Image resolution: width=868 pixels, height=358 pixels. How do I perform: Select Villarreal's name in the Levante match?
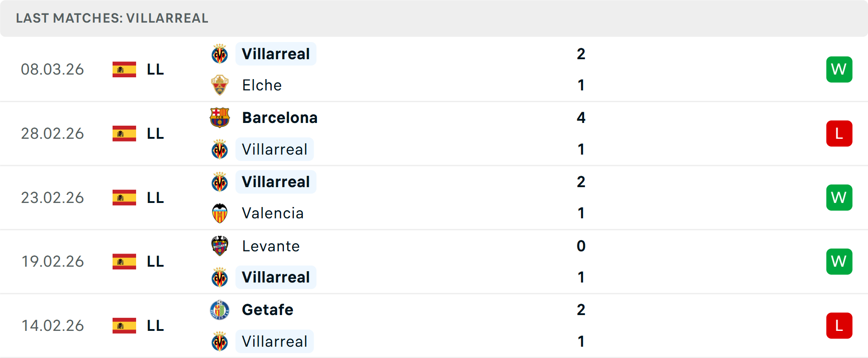click(276, 277)
